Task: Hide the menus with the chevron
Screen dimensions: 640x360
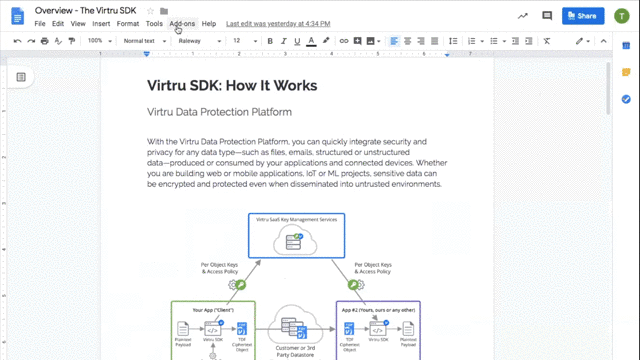Action: pyautogui.click(x=603, y=41)
